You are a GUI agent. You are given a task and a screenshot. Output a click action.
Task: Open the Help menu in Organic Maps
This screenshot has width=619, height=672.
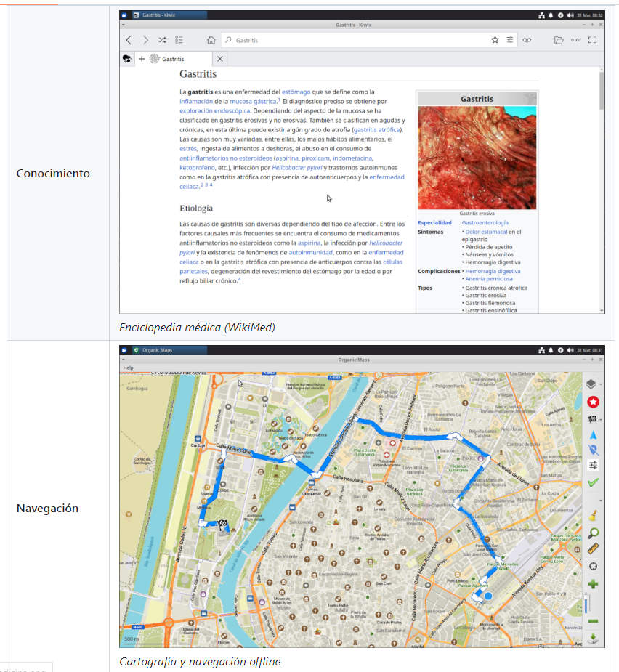click(x=129, y=368)
